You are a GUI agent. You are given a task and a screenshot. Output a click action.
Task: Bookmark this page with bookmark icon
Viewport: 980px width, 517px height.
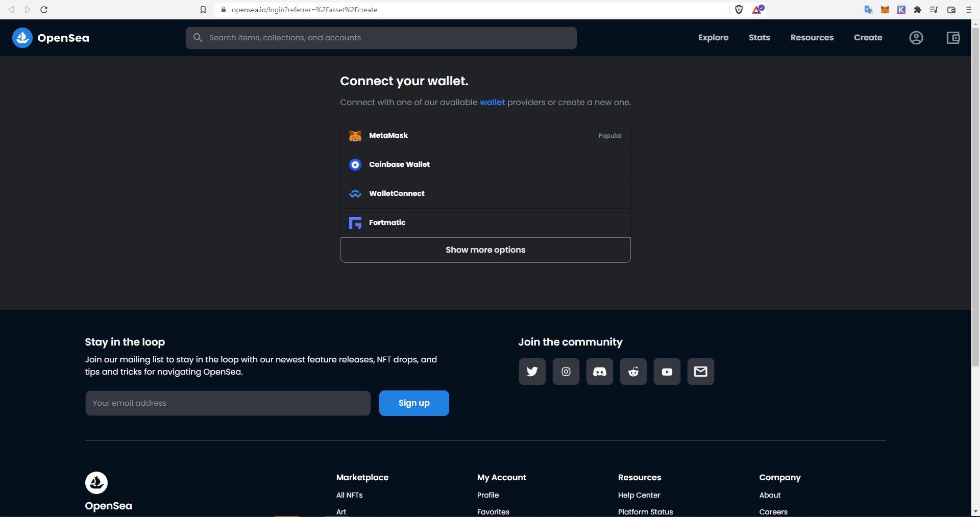tap(203, 10)
